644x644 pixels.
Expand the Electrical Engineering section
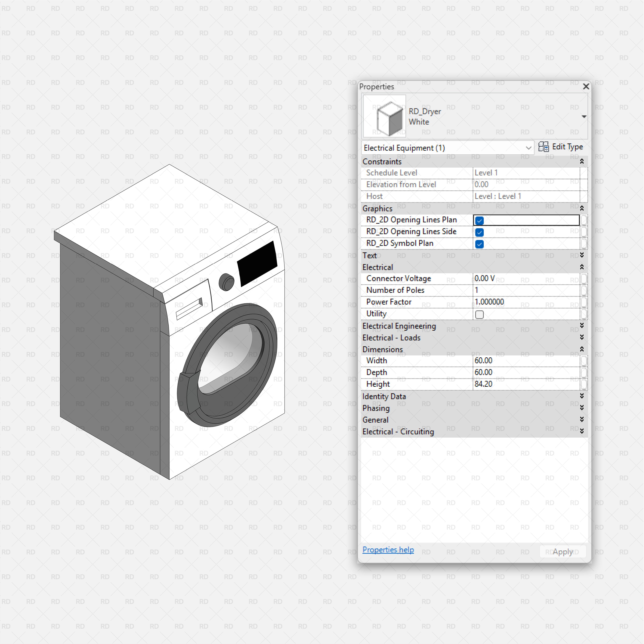click(x=582, y=326)
